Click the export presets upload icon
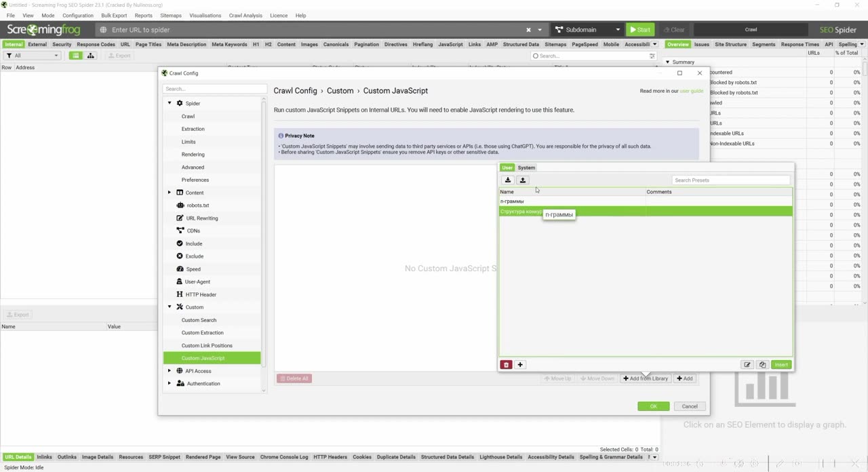This screenshot has width=868, height=472. coord(523,180)
